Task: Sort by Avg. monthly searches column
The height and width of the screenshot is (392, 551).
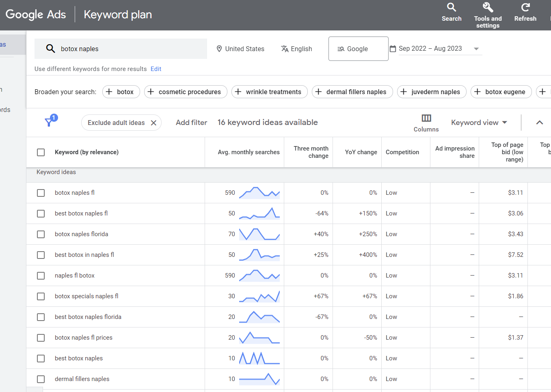Action: click(x=248, y=152)
